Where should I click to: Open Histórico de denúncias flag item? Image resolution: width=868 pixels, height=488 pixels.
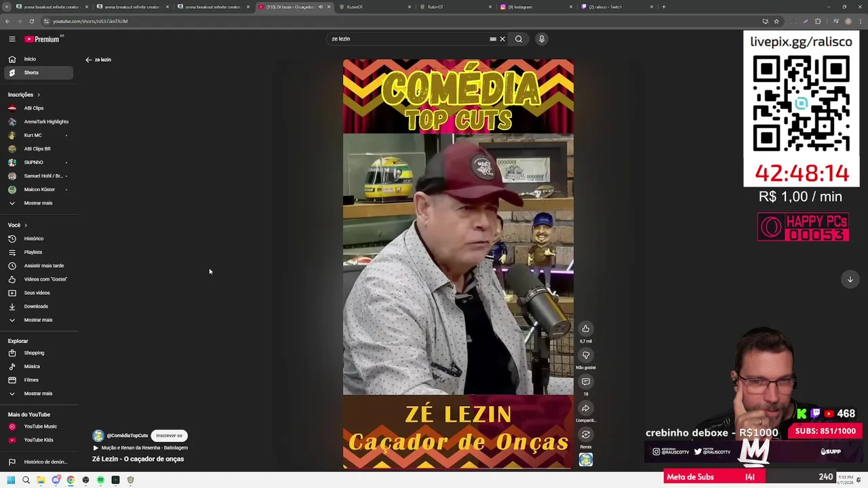(37, 462)
